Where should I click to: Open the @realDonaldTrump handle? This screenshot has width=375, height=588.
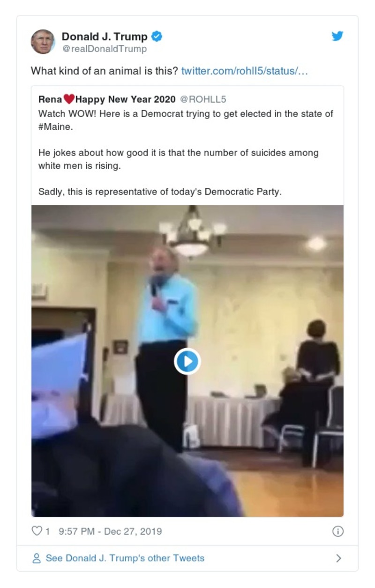point(104,49)
